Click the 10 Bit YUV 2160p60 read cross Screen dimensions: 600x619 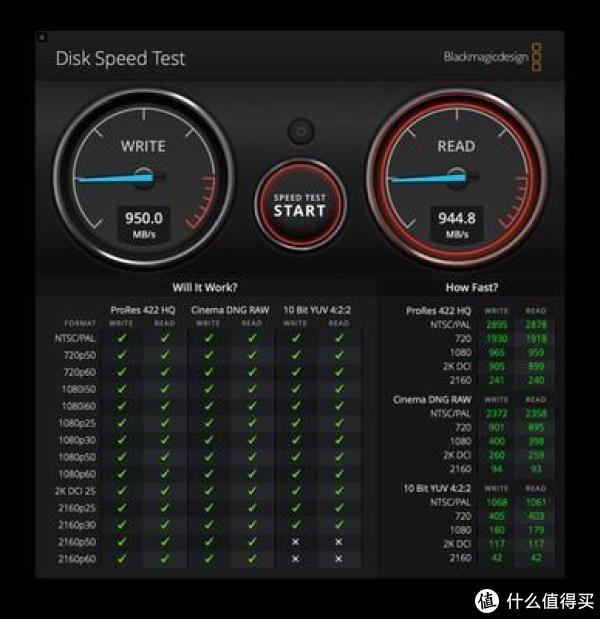point(339,559)
